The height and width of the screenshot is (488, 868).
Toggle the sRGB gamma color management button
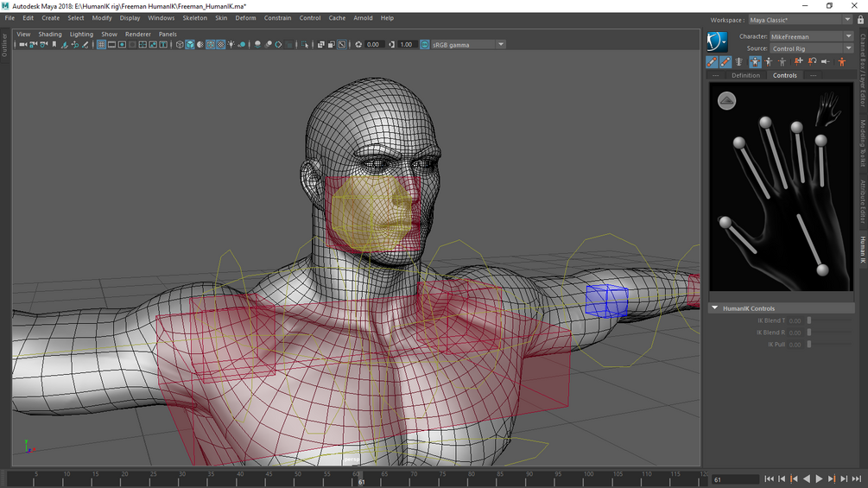pos(425,44)
